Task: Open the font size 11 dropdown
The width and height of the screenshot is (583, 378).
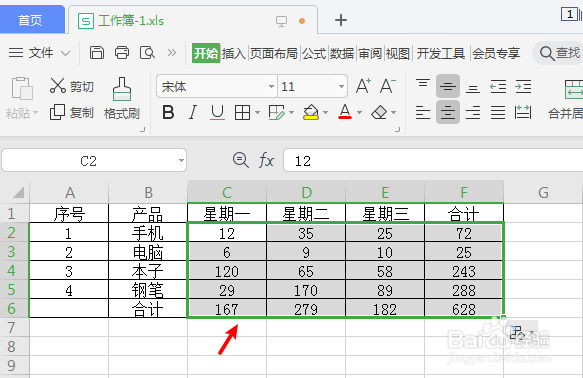Action: 341,87
